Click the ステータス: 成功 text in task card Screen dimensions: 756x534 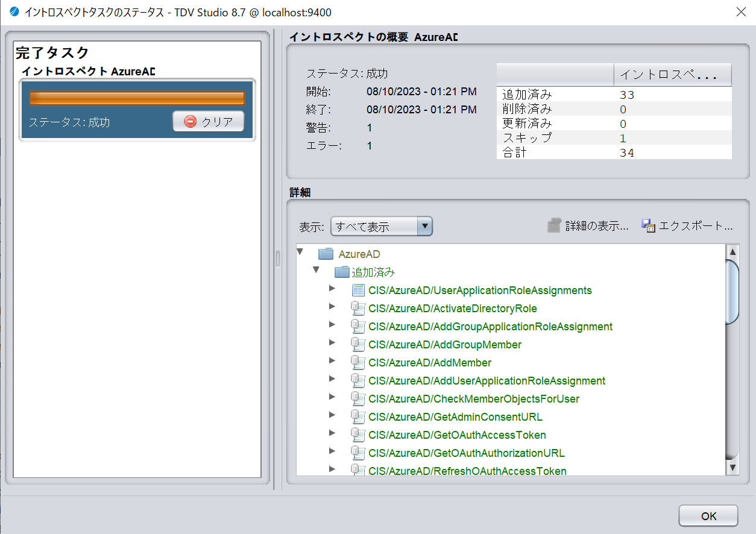click(69, 122)
